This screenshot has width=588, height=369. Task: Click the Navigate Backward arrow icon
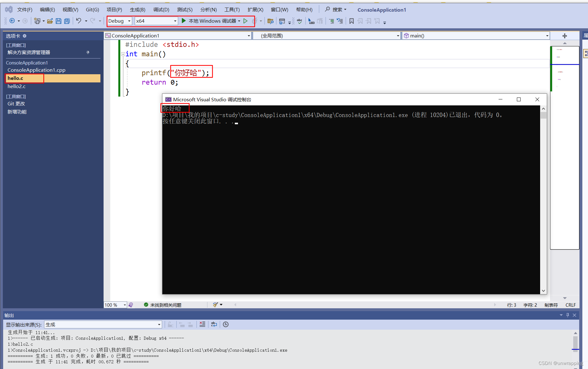pyautogui.click(x=12, y=21)
